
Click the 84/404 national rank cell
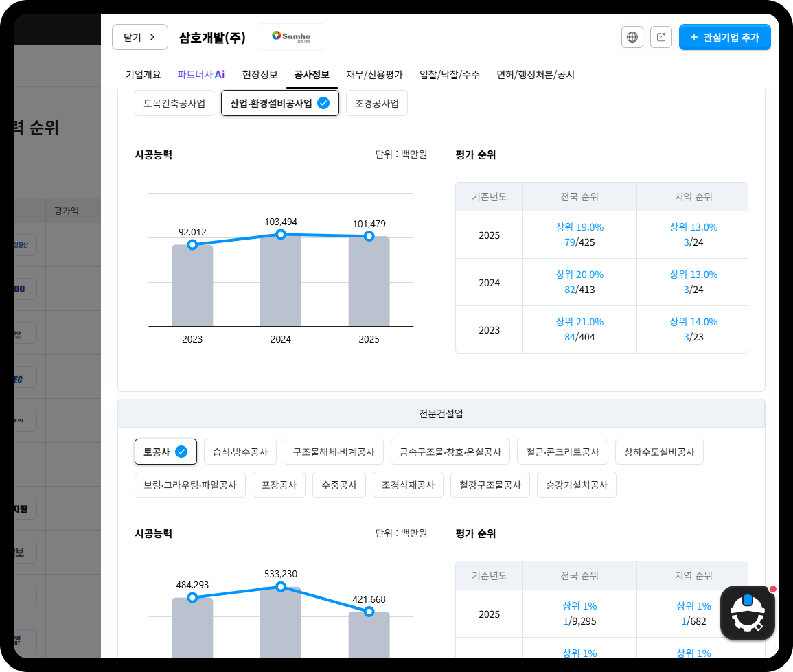(x=579, y=329)
